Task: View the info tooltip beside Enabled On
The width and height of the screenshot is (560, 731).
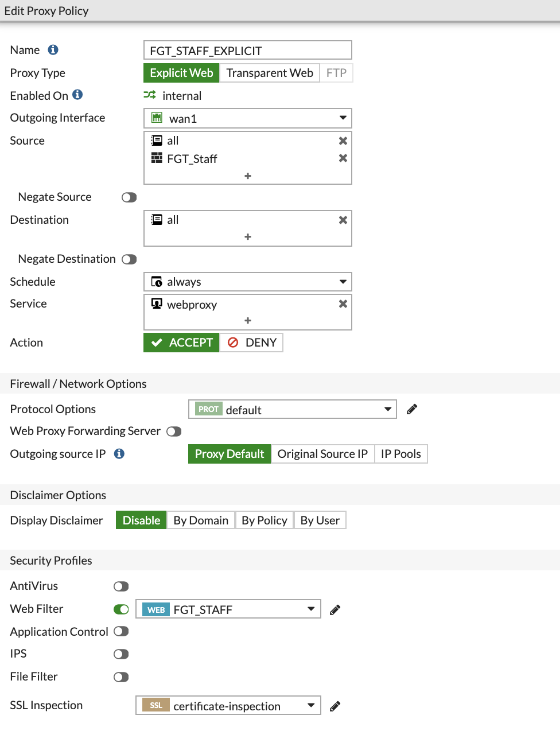Action: pyautogui.click(x=77, y=95)
